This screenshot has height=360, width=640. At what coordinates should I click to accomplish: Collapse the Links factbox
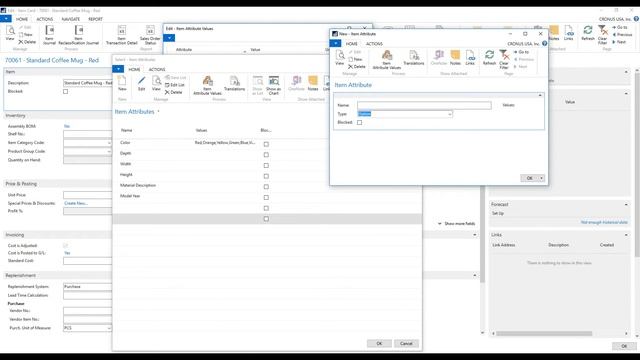[x=626, y=235]
